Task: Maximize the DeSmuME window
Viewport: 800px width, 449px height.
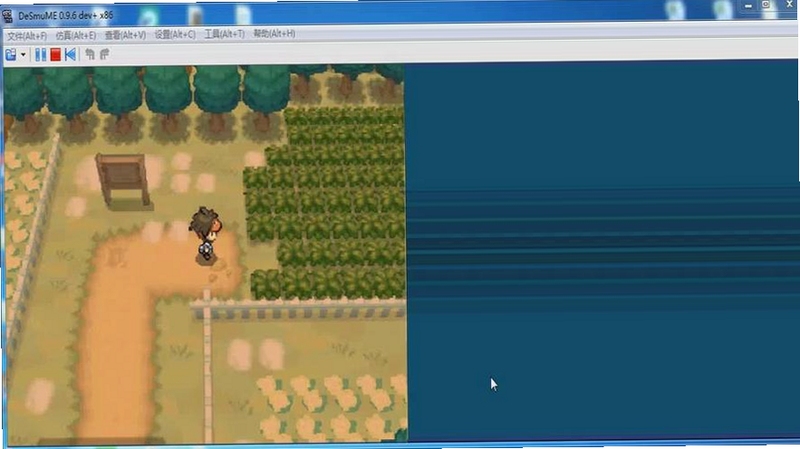Action: click(766, 5)
